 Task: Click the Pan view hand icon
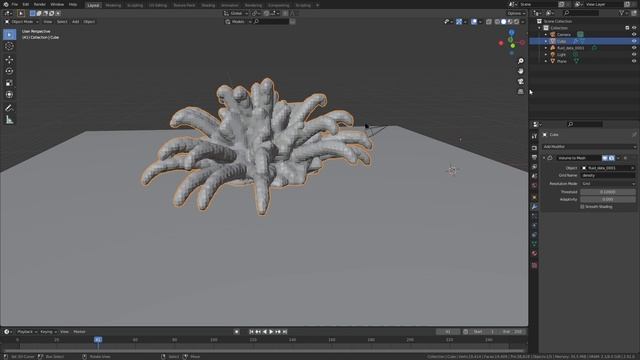tap(521, 71)
